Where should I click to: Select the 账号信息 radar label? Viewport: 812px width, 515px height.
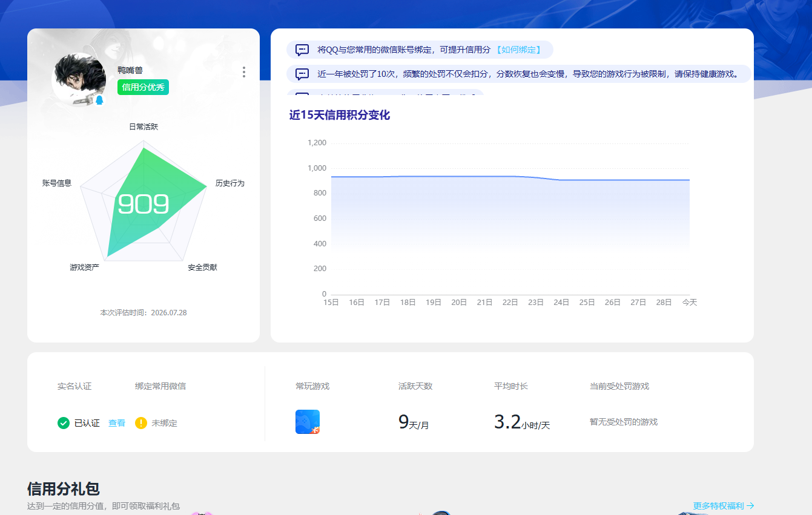click(x=57, y=183)
